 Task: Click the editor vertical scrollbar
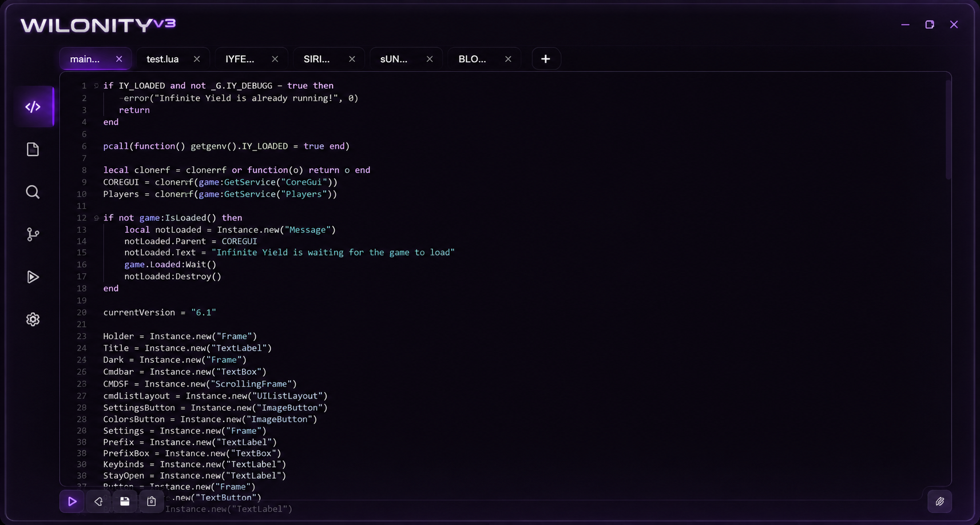pyautogui.click(x=948, y=130)
